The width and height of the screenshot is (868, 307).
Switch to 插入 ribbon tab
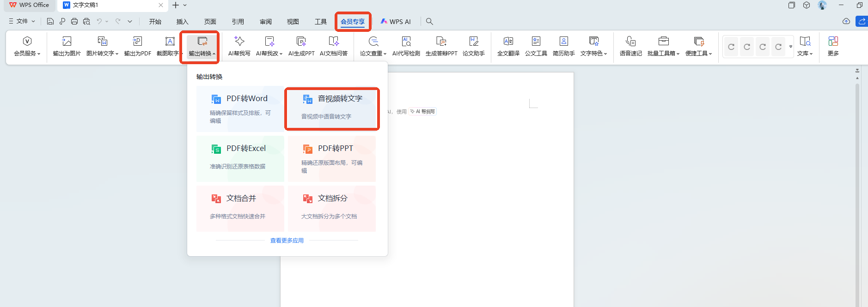pyautogui.click(x=183, y=22)
